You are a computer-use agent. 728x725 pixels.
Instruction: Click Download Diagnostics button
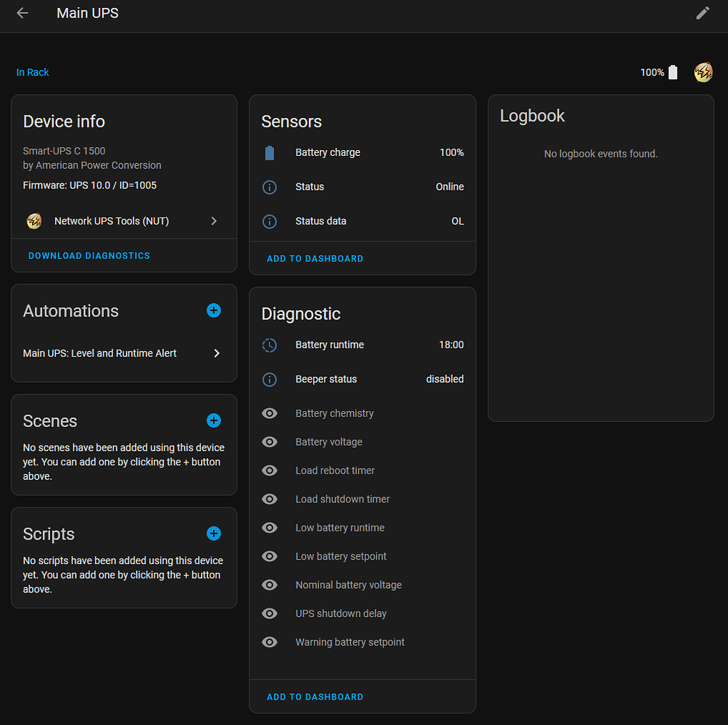pyautogui.click(x=89, y=256)
